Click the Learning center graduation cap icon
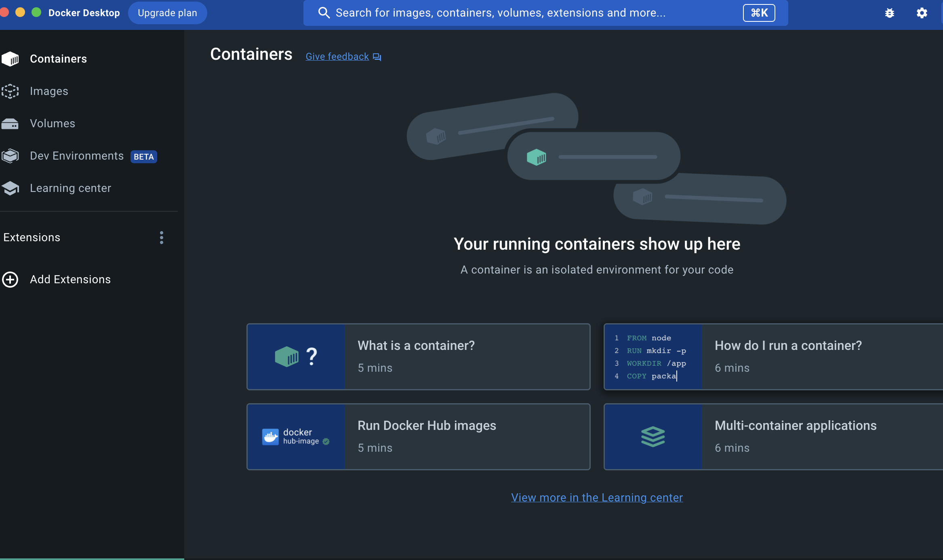The width and height of the screenshot is (943, 560). (10, 188)
